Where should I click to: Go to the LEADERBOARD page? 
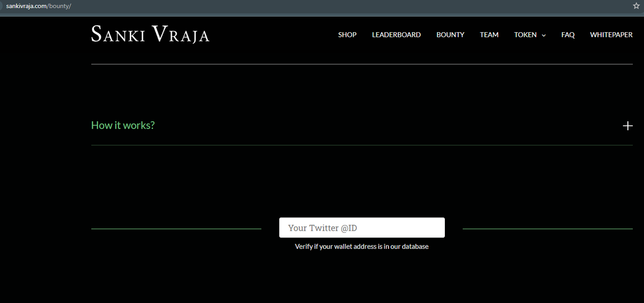click(x=397, y=35)
